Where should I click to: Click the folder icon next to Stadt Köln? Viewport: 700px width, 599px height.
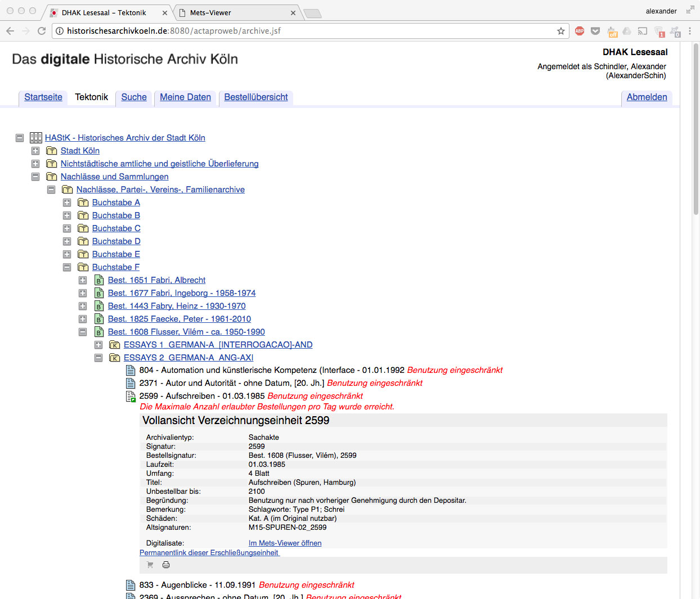pyautogui.click(x=52, y=151)
